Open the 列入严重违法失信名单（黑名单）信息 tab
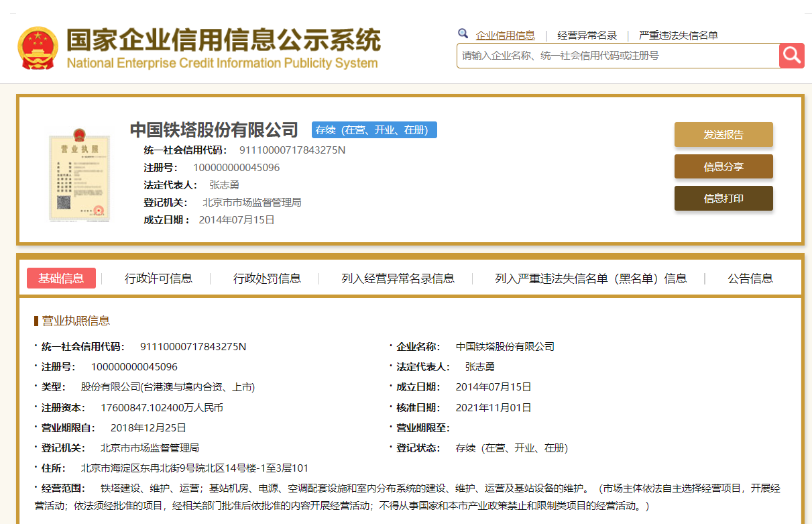This screenshot has width=812, height=524. click(591, 278)
